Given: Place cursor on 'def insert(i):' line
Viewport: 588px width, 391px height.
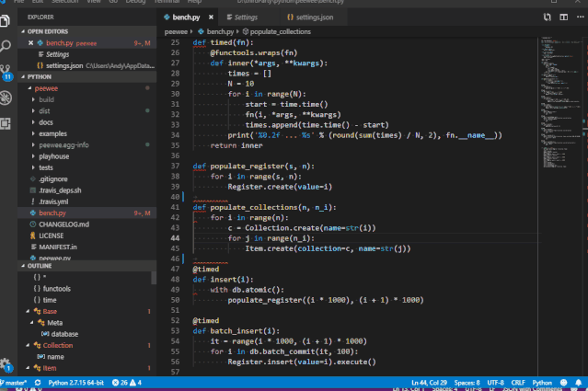Looking at the screenshot, I should tap(223, 280).
